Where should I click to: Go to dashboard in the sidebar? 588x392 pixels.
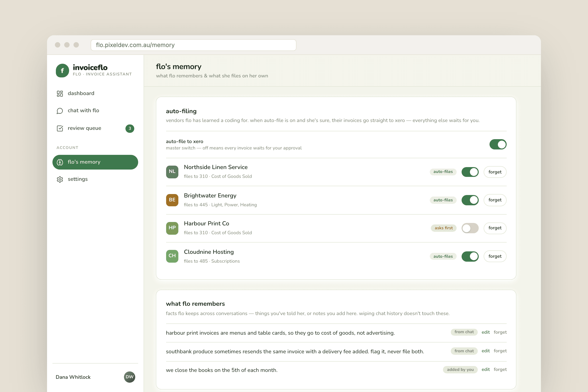tap(95, 94)
